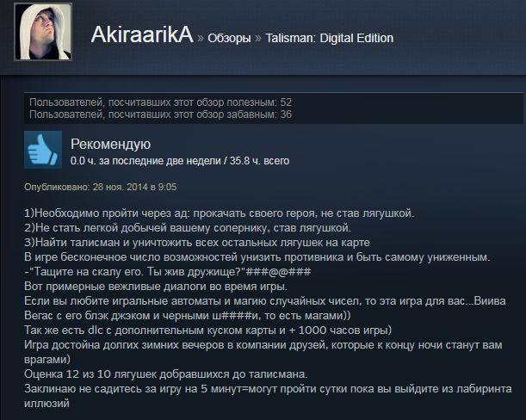The width and height of the screenshot is (526, 420).
Task: Click the line Вот примерные вежливые диалоги
Action: coord(156,287)
